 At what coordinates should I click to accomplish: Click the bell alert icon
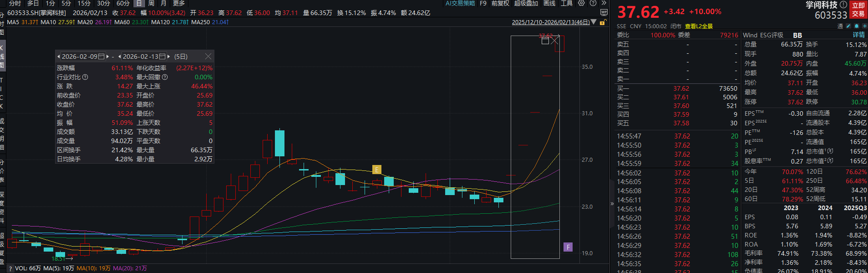coord(856,26)
